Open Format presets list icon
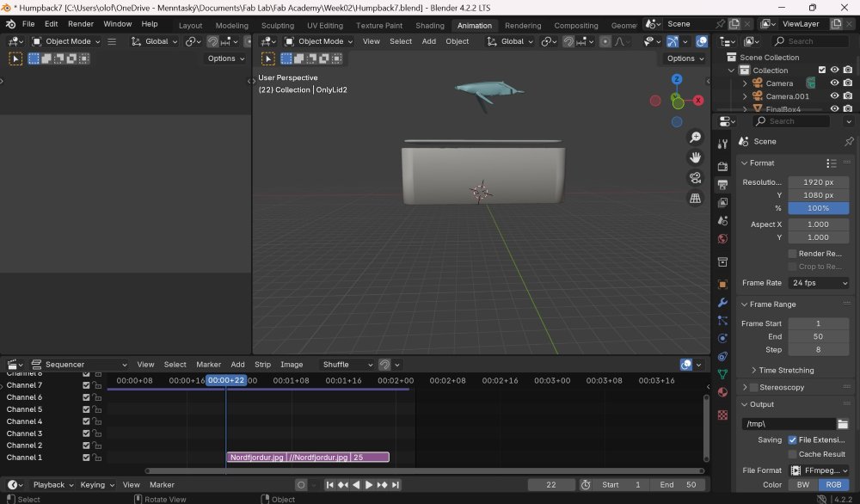The image size is (860, 504). 831,163
